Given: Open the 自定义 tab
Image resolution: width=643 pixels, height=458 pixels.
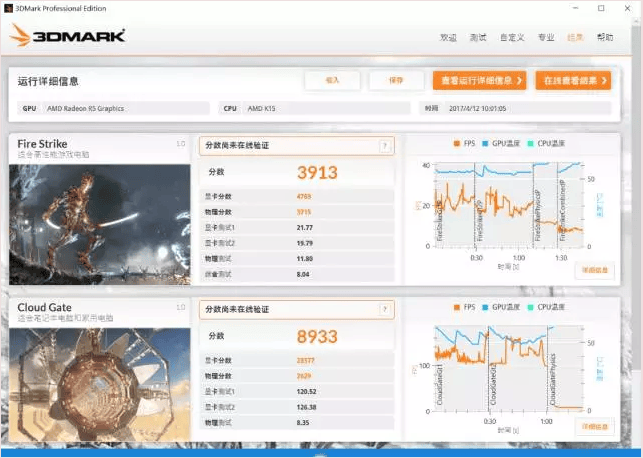Looking at the screenshot, I should tap(512, 37).
